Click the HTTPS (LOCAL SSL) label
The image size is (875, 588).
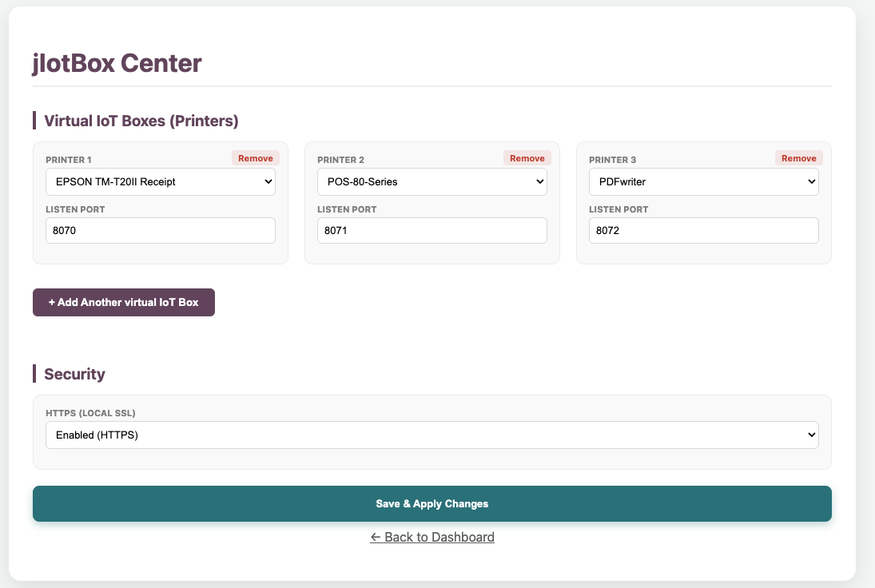90,413
